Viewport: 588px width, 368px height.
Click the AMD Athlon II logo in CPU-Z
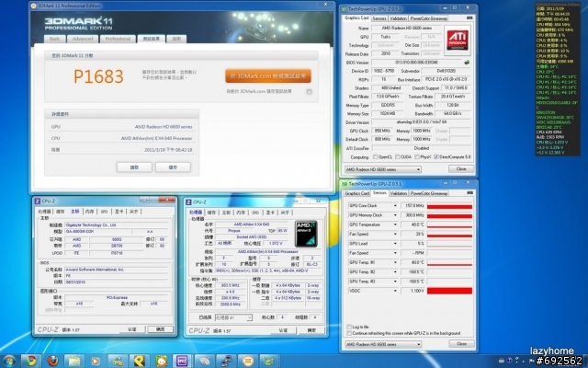(306, 234)
